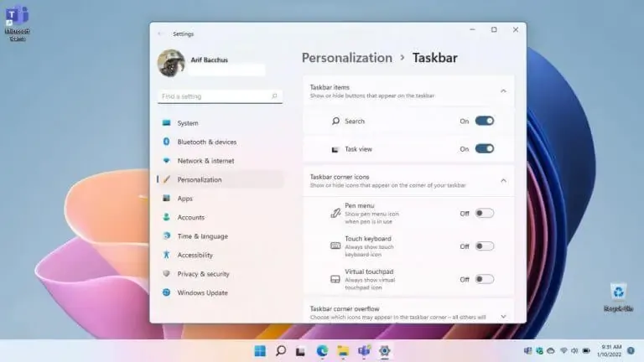Go back with the Settings back arrow

pos(160,34)
